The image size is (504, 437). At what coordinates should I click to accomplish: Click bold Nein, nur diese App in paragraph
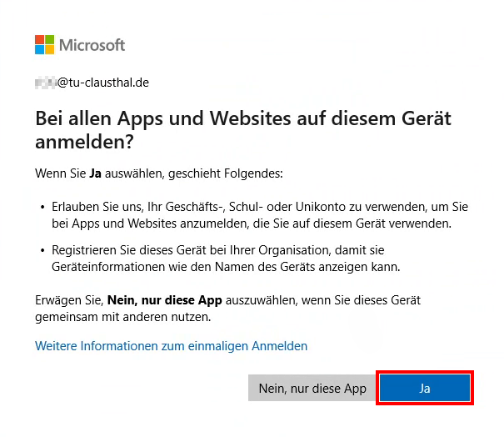click(x=165, y=300)
